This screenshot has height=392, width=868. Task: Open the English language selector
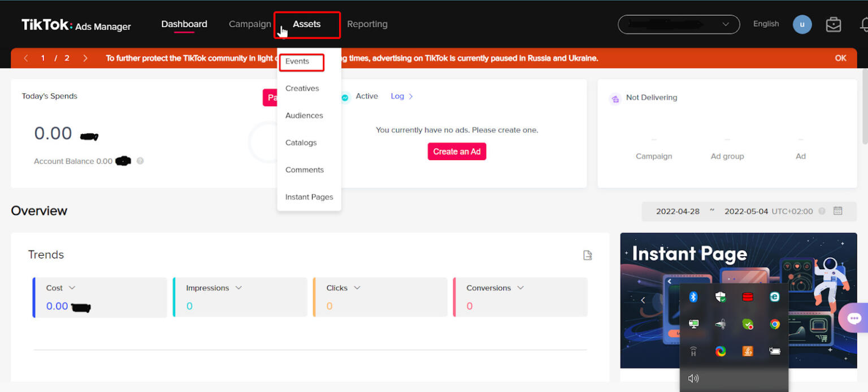766,24
